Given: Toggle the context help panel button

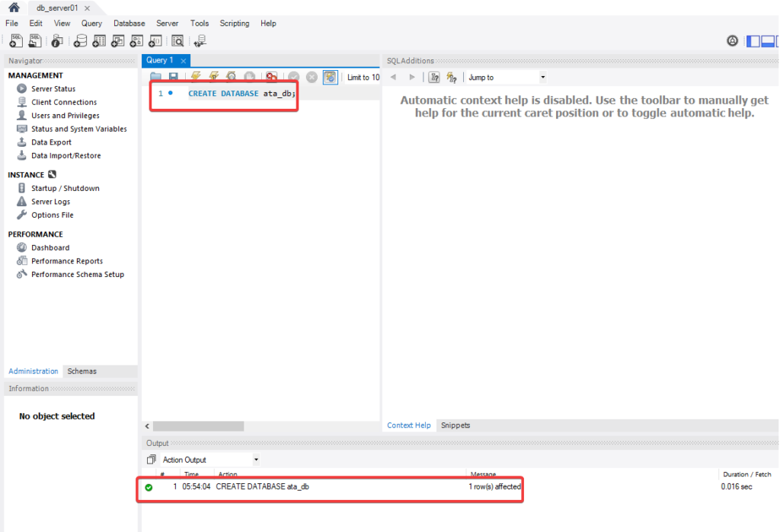Looking at the screenshot, I should click(434, 76).
